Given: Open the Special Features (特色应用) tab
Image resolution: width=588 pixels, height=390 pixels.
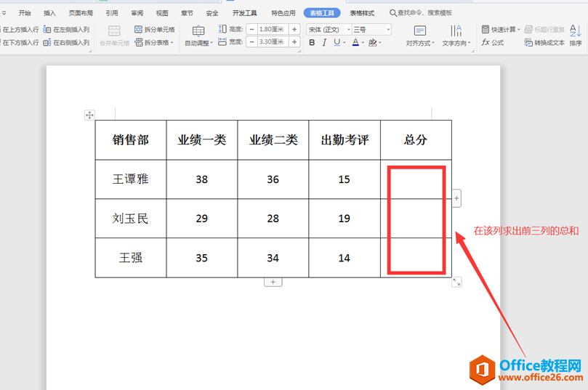Looking at the screenshot, I should (283, 13).
